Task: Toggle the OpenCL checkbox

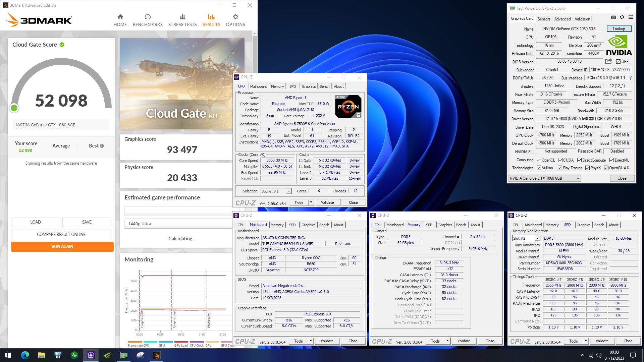Action: (539, 160)
